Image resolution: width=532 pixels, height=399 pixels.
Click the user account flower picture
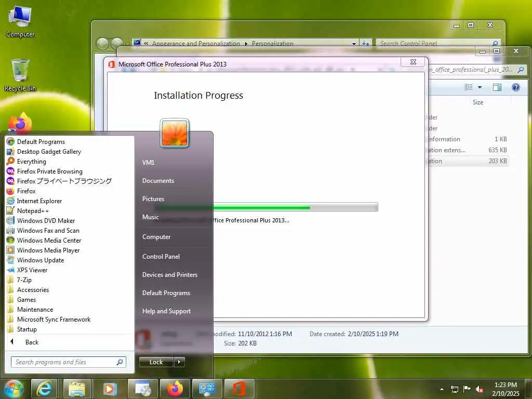point(175,133)
